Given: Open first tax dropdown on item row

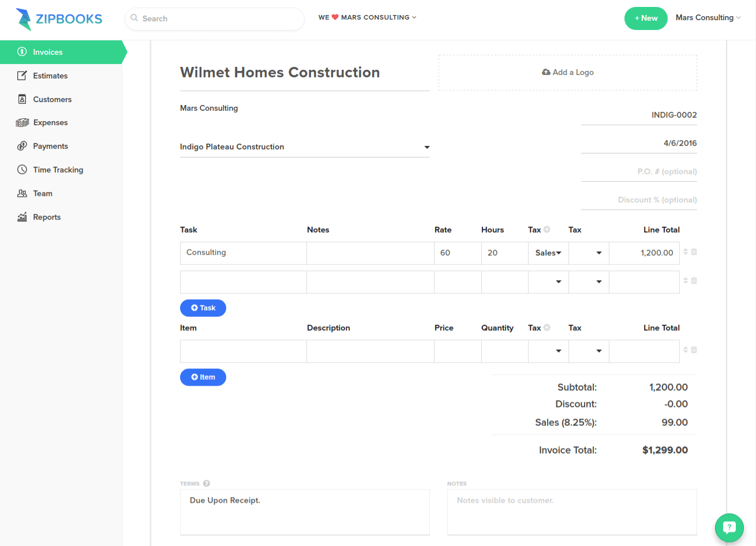Looking at the screenshot, I should [x=548, y=351].
